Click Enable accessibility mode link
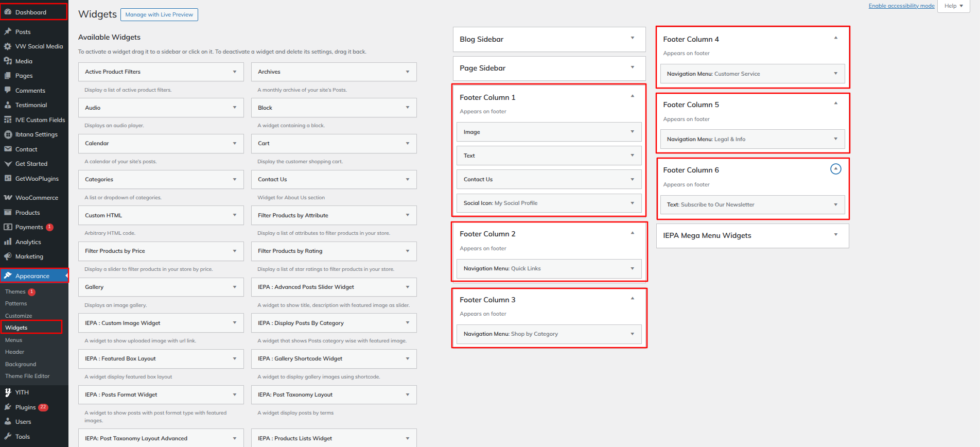Viewport: 980px width, 447px height. click(x=901, y=6)
